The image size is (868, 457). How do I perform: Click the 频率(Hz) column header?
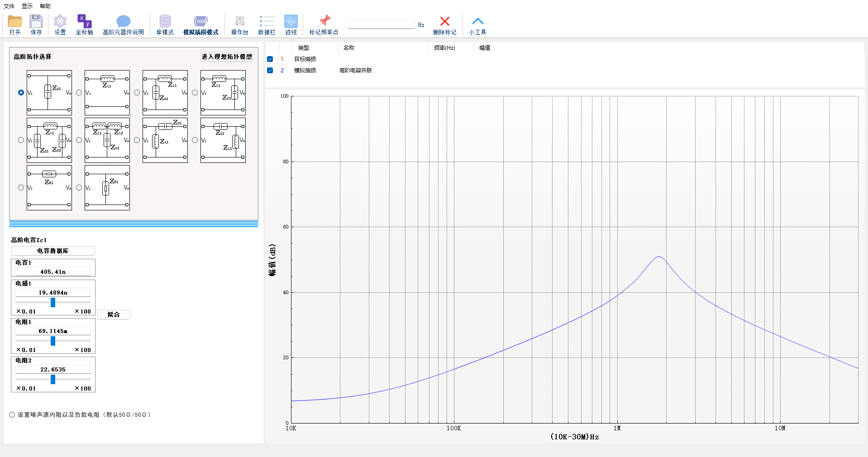click(x=444, y=48)
